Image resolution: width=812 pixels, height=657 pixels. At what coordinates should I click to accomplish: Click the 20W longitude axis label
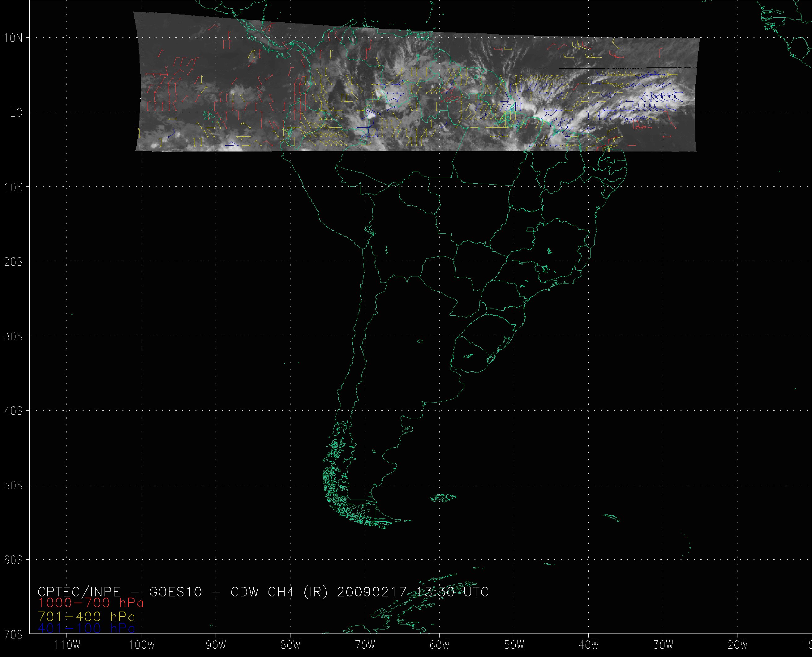click(738, 645)
